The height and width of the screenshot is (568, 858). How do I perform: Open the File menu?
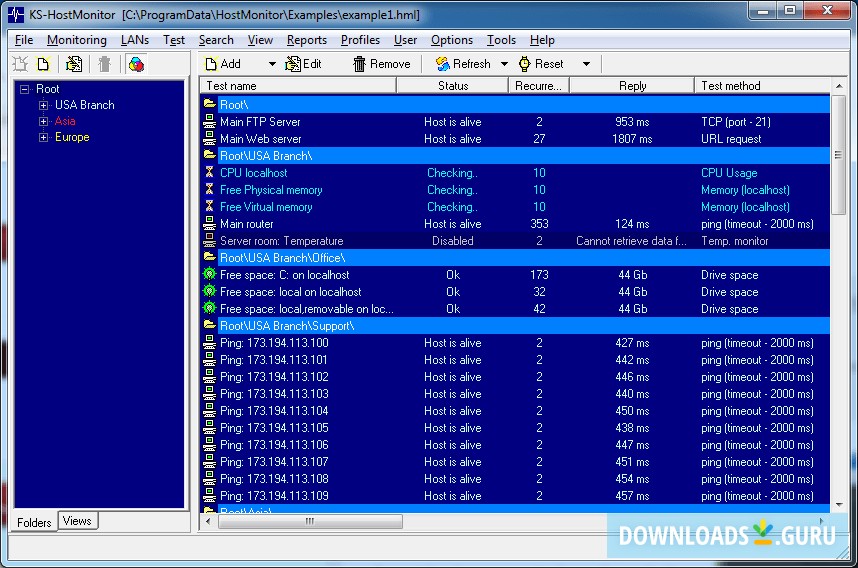pyautogui.click(x=24, y=40)
